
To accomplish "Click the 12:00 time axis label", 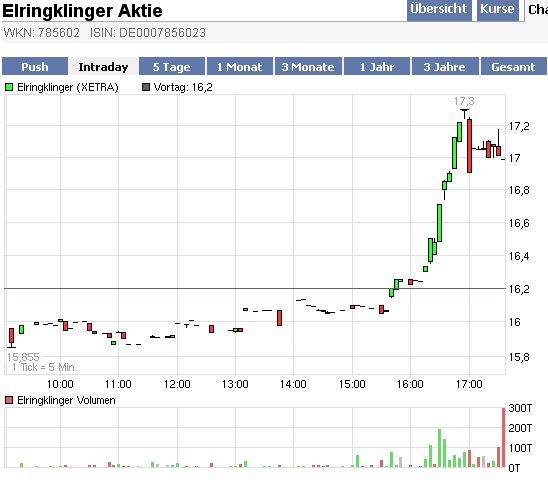I will tap(177, 384).
